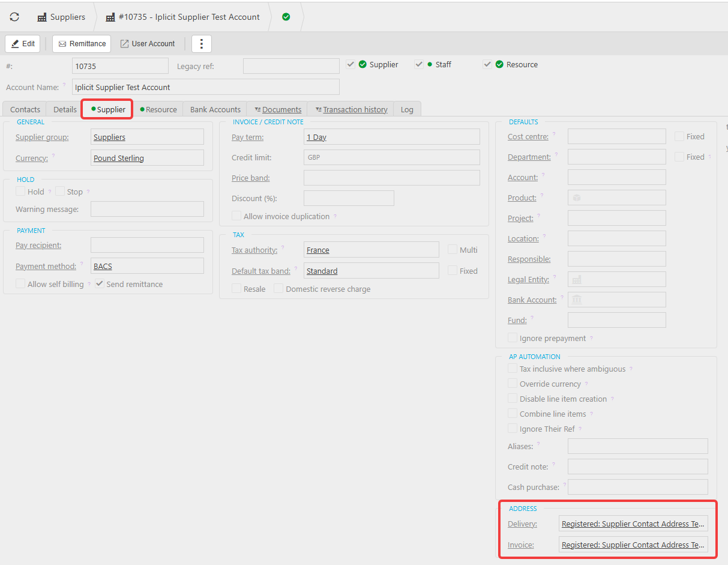
Task: Toggle Domestic reverse charge checkbox
Action: 278,288
